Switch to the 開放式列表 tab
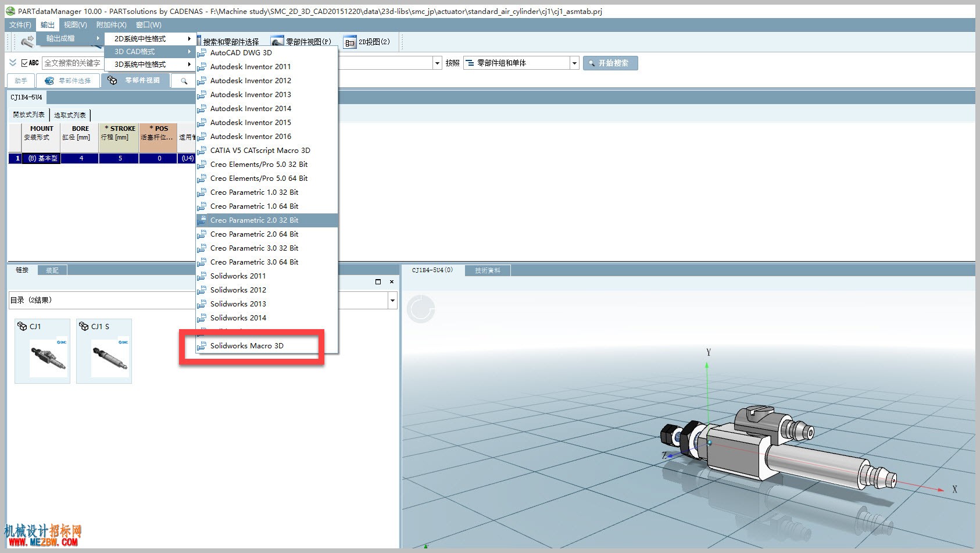The width and height of the screenshot is (980, 553). click(28, 115)
